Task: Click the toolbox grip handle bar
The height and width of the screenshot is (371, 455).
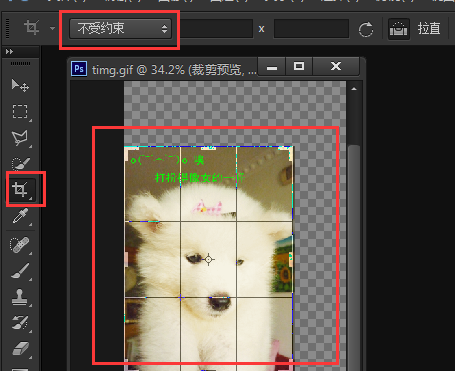Action: [x=20, y=64]
